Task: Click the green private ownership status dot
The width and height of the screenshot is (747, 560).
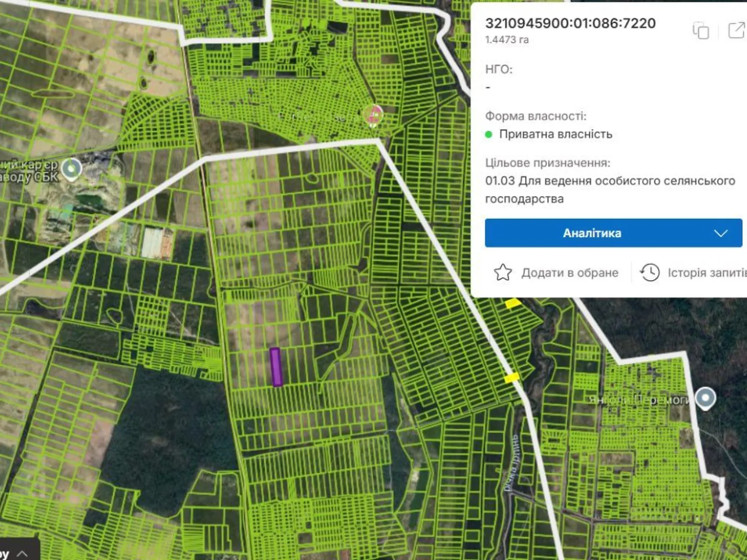Action: (489, 134)
